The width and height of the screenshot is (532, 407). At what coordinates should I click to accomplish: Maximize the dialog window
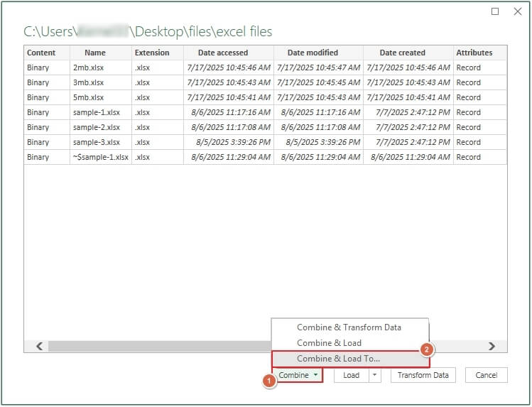[495, 11]
